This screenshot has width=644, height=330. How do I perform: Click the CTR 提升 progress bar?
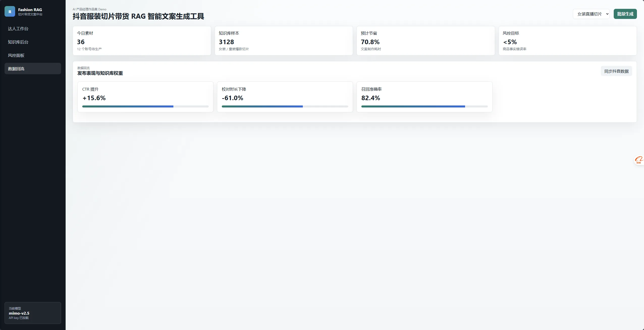145,106
